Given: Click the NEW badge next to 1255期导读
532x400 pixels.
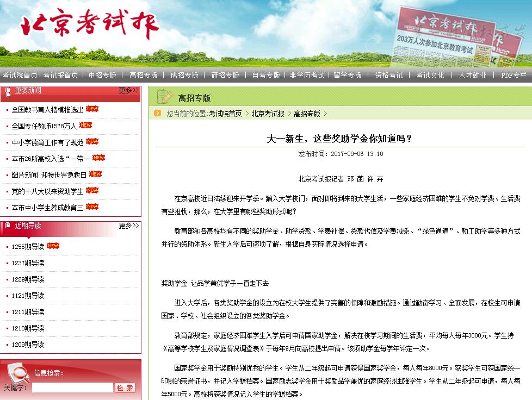Looking at the screenshot, I should pyautogui.click(x=53, y=246).
